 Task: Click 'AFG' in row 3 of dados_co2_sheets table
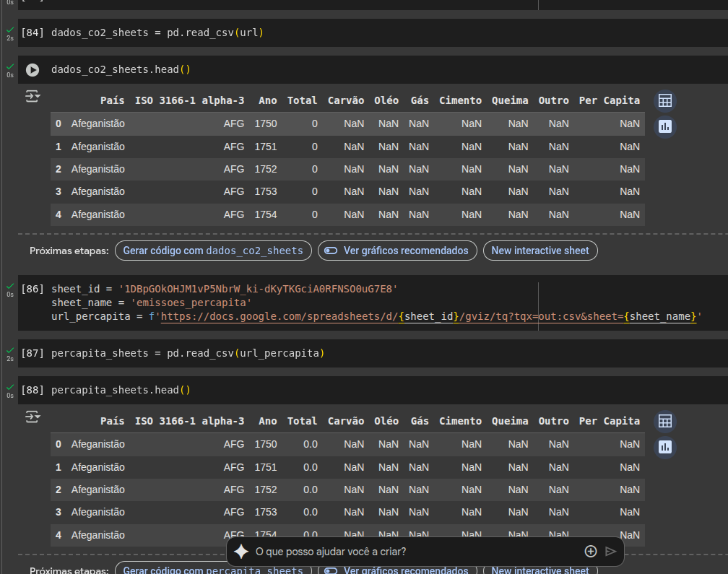[233, 191]
